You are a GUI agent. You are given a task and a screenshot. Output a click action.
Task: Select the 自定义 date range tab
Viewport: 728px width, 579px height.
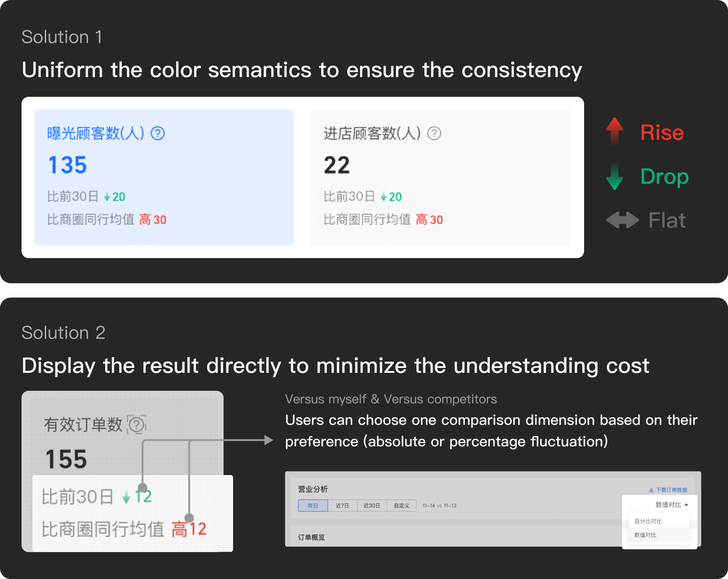[402, 506]
